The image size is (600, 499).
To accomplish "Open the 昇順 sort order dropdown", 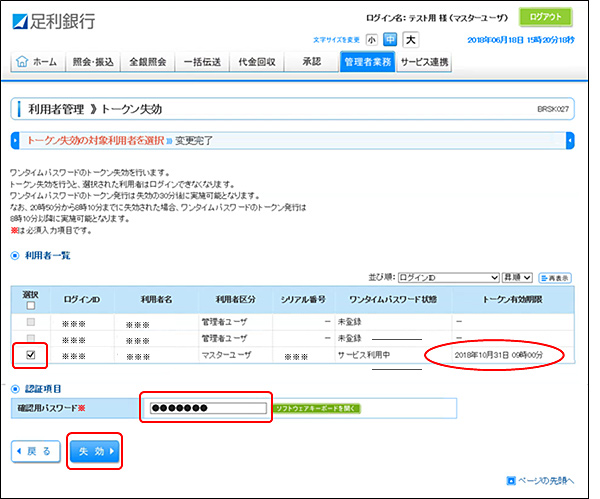I will [x=517, y=277].
